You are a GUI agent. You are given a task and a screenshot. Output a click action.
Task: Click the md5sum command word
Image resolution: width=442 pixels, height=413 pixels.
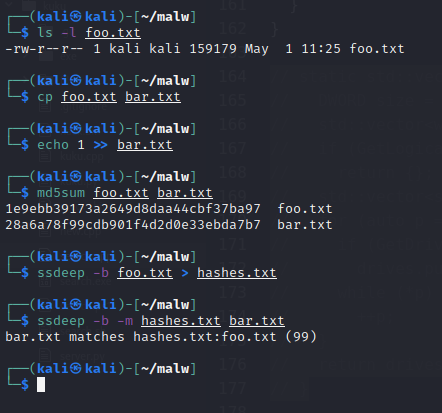[x=61, y=193]
